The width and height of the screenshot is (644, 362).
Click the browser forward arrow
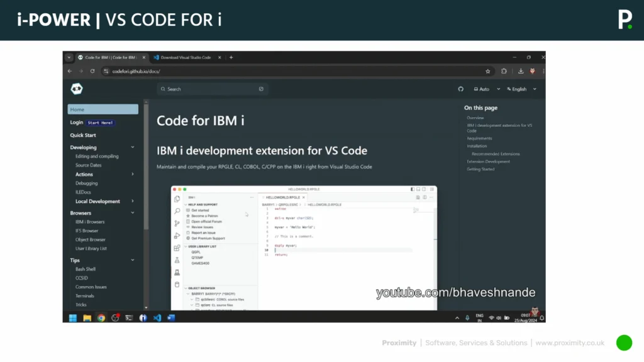coord(81,71)
